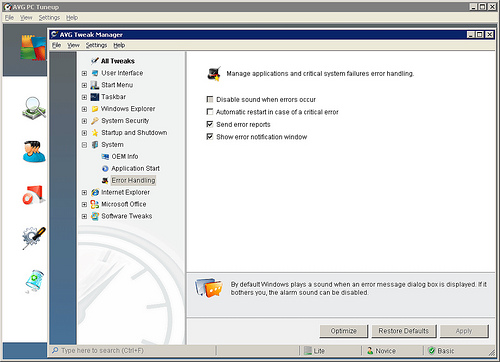Select the OEM Info tree item
The height and width of the screenshot is (362, 500).
pyautogui.click(x=125, y=157)
